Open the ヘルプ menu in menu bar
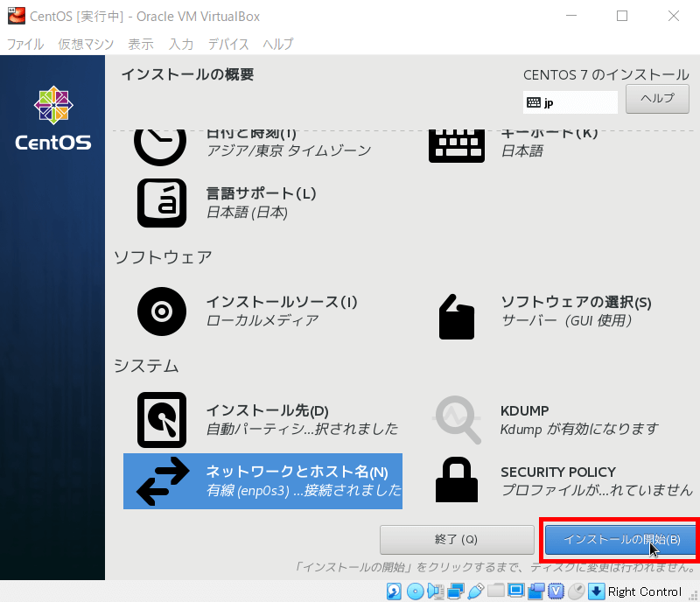This screenshot has height=602, width=700. point(277,44)
